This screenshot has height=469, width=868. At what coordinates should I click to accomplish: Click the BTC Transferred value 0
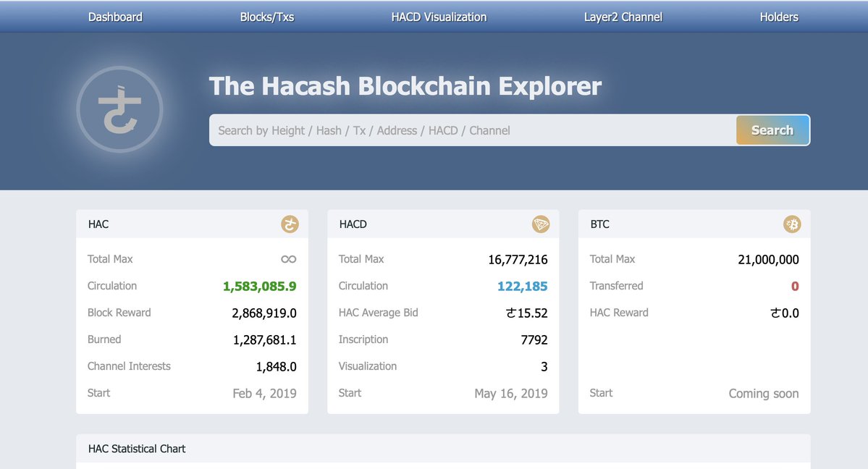(x=795, y=287)
